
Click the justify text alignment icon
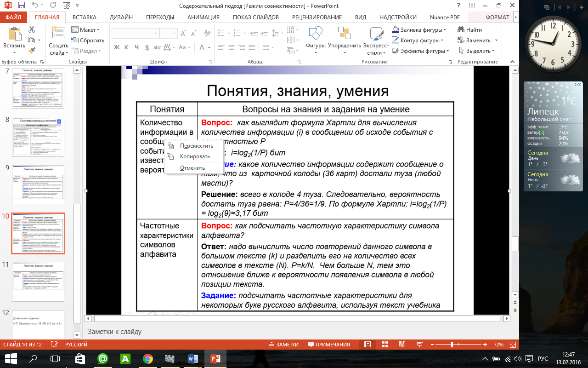[254, 47]
